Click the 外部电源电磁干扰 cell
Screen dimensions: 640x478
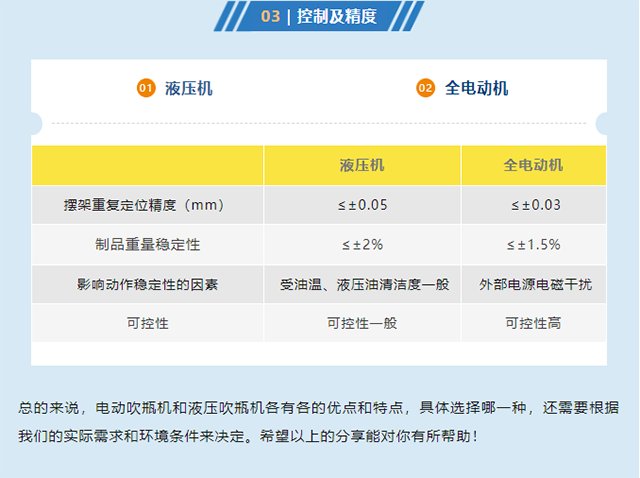click(x=533, y=284)
